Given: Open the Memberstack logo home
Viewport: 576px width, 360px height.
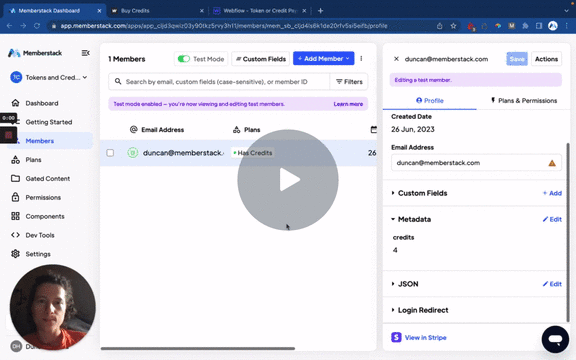Looking at the screenshot, I should [35, 53].
